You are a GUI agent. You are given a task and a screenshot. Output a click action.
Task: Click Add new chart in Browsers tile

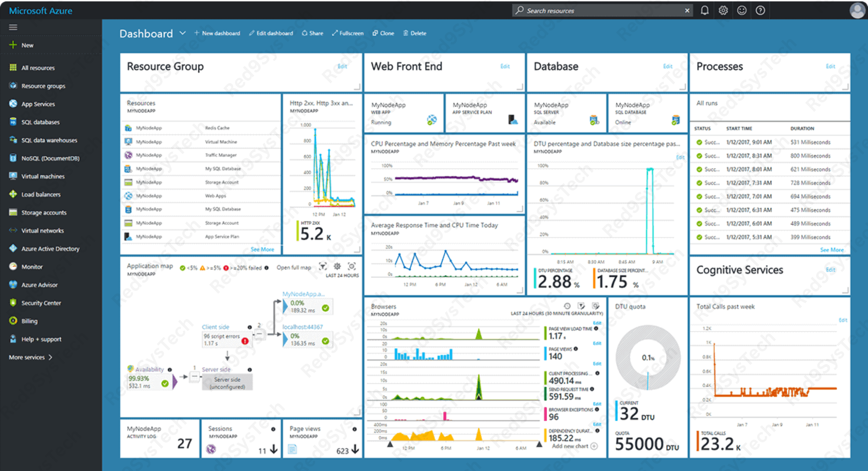574,446
